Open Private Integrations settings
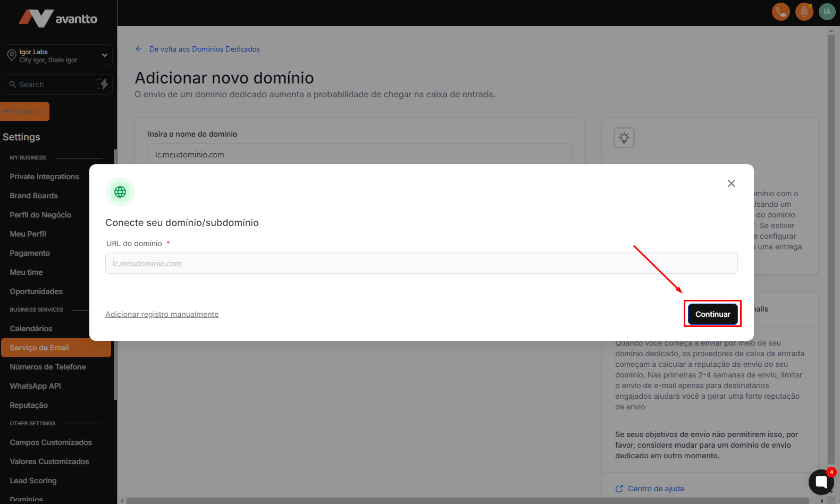The height and width of the screenshot is (504, 840). click(x=44, y=177)
